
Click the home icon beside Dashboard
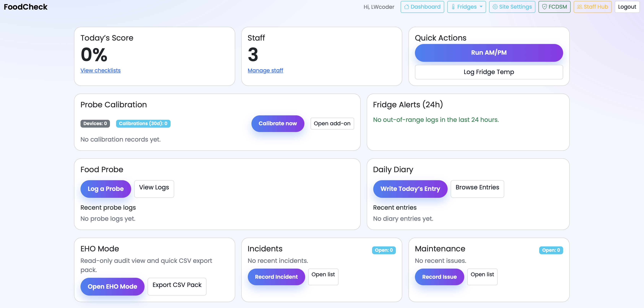(407, 7)
